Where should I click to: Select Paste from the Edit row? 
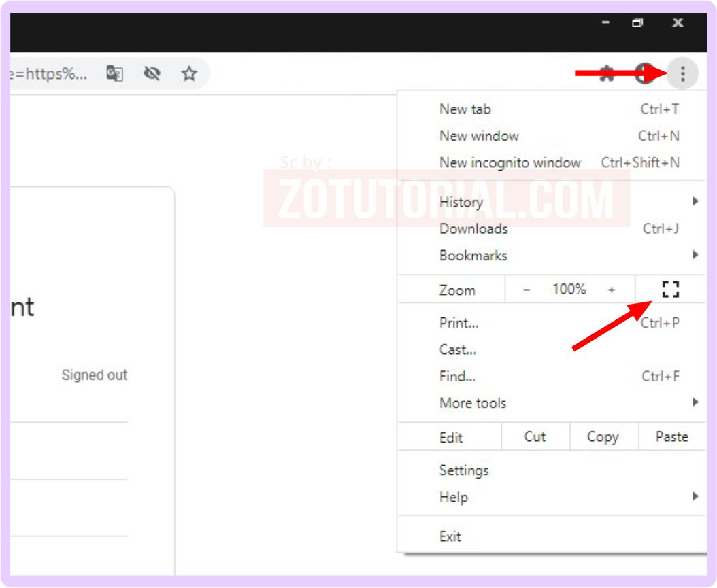point(671,436)
